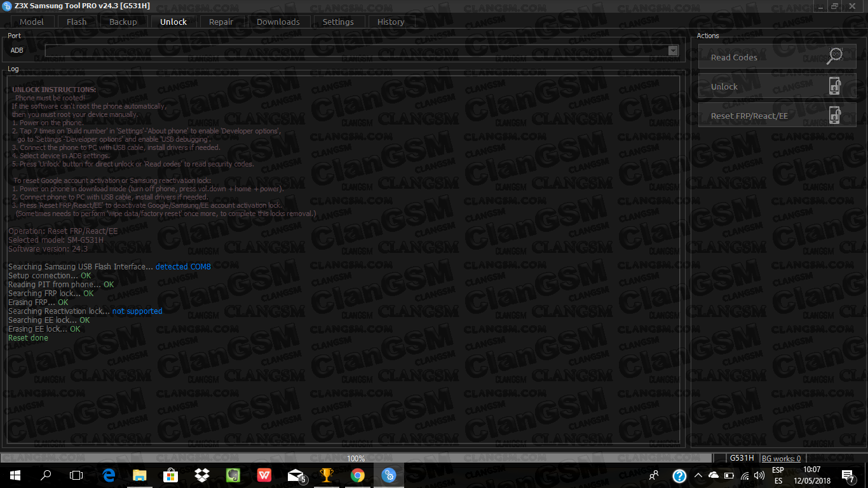
Task: Click 'Reset done' line in the log
Action: pos(28,338)
